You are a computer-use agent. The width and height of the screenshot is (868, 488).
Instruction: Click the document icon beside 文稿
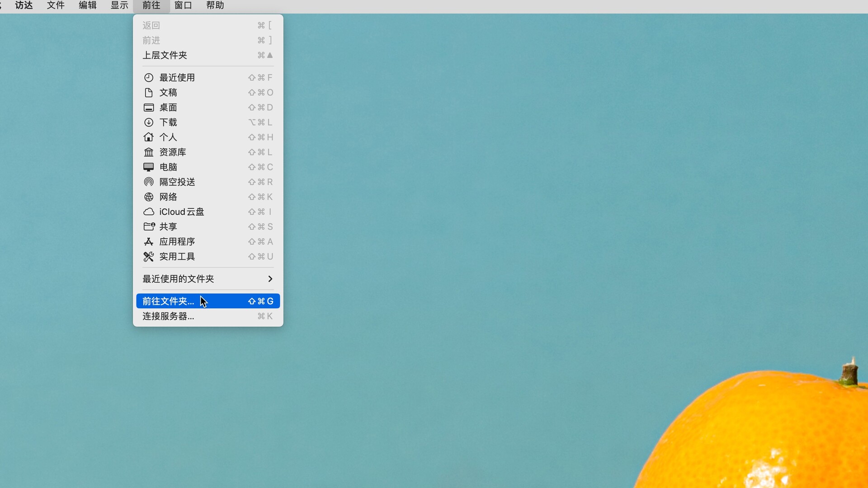click(x=149, y=93)
